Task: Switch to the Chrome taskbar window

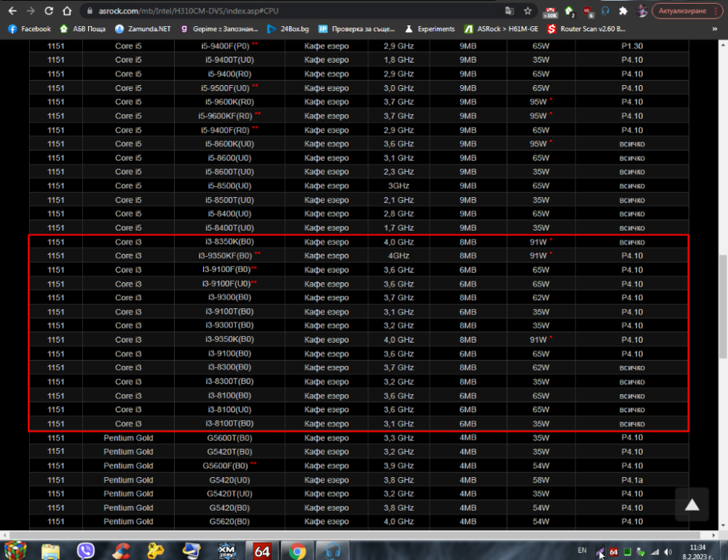Action: coord(297,551)
